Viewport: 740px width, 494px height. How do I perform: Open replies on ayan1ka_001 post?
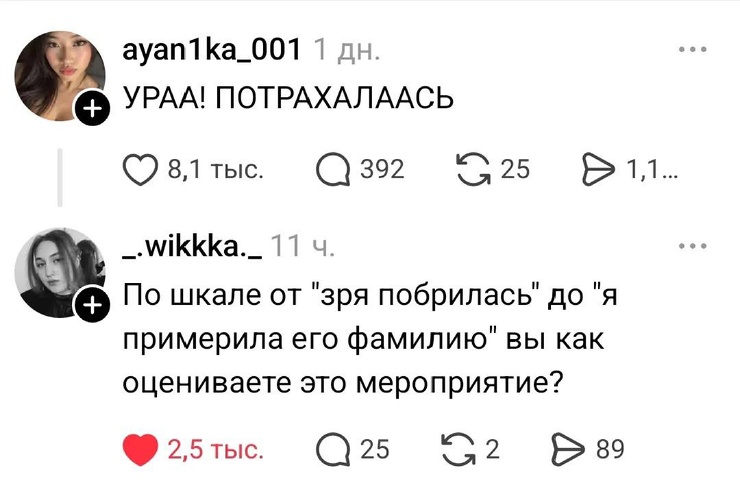329,170
